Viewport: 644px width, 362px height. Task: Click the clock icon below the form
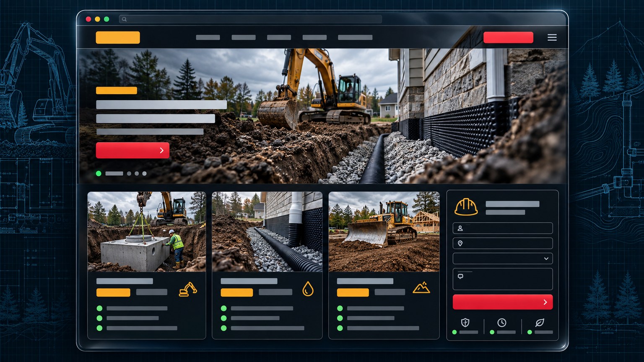click(502, 322)
